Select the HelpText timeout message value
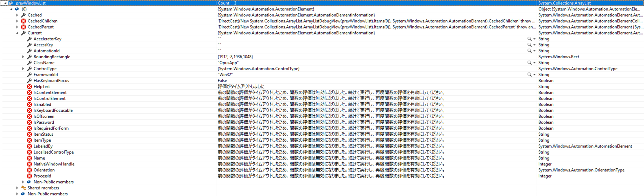 point(241,87)
